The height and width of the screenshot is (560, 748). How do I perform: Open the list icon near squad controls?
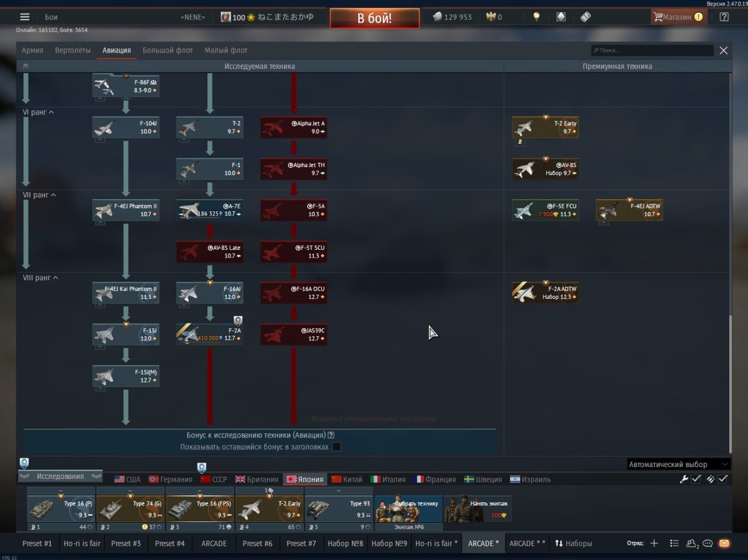tap(674, 543)
